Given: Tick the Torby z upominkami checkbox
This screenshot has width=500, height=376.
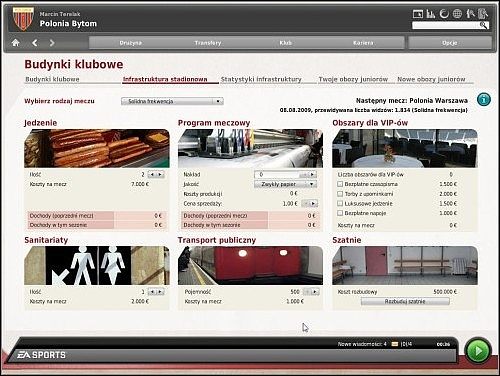Looking at the screenshot, I should coord(340,194).
